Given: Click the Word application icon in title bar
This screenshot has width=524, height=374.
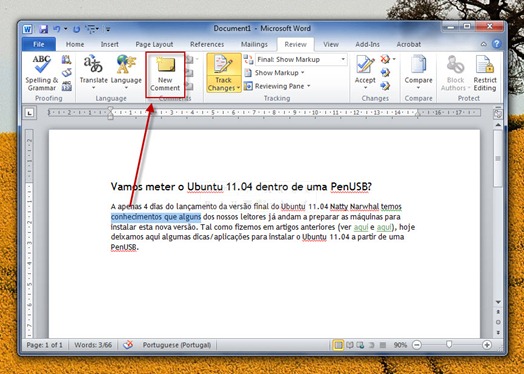Looking at the screenshot, I should (27, 29).
